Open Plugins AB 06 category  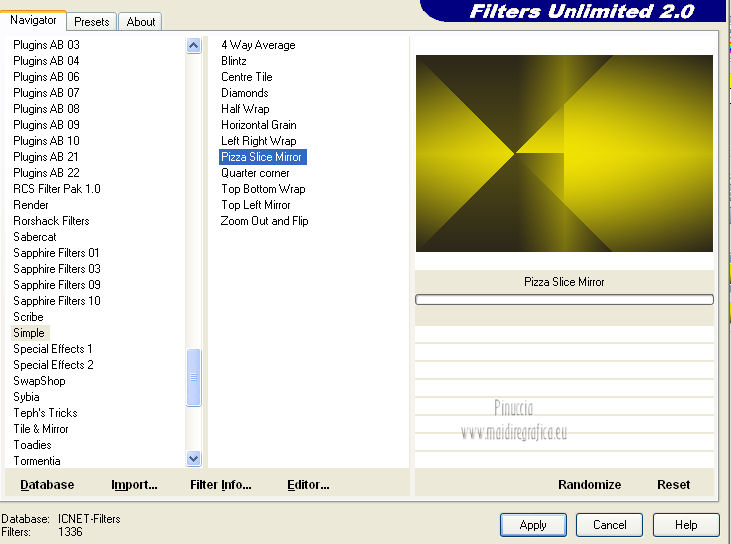coord(46,76)
